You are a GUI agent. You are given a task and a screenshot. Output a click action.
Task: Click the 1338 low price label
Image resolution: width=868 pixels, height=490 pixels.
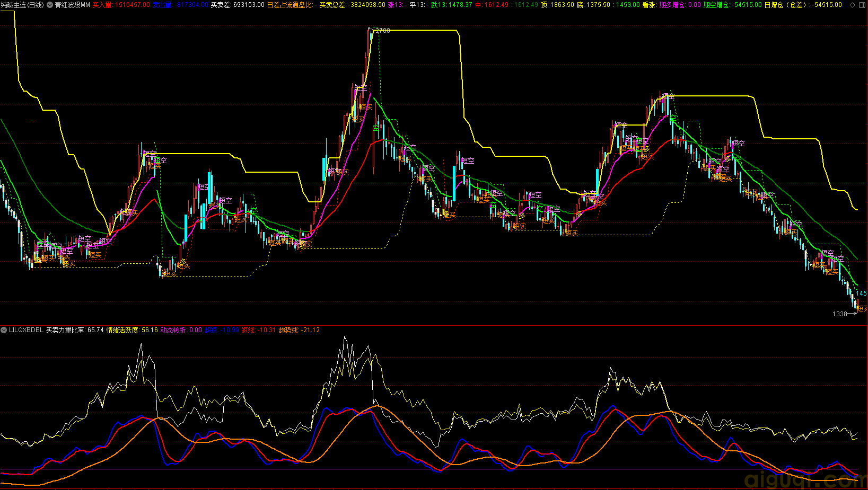(x=840, y=314)
